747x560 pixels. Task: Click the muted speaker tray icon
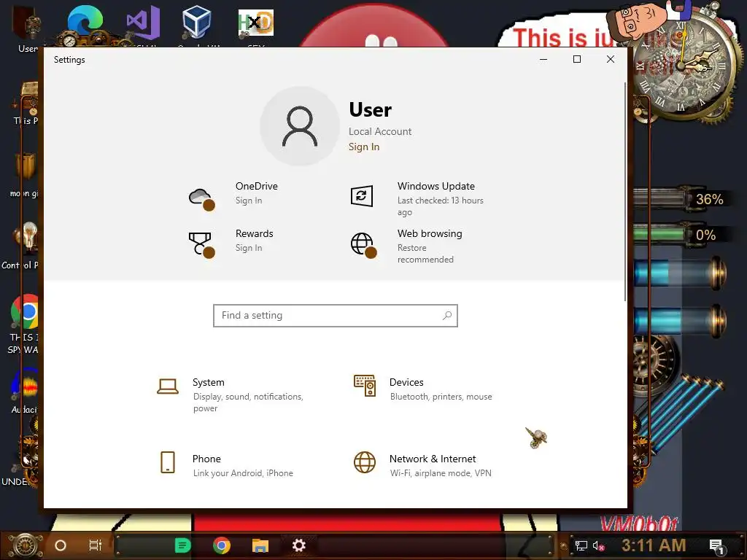pos(598,545)
